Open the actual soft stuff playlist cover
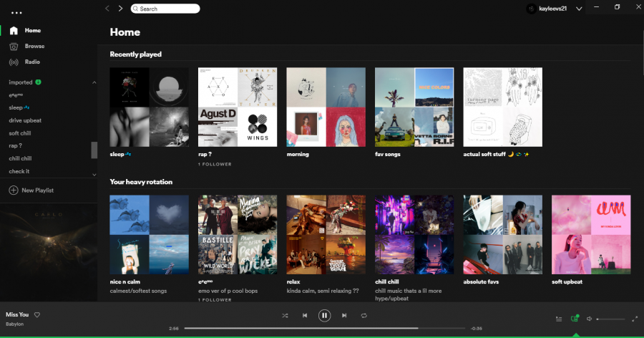644x338 pixels. (503, 107)
